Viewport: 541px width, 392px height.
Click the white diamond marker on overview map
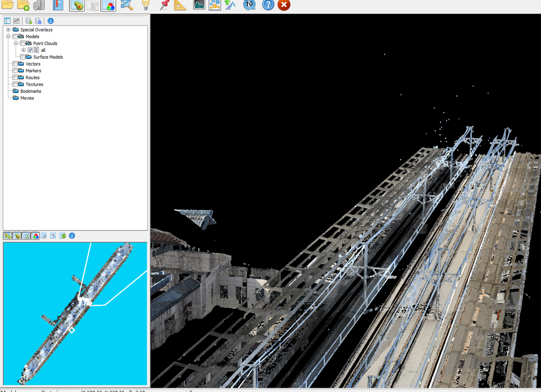[71, 330]
